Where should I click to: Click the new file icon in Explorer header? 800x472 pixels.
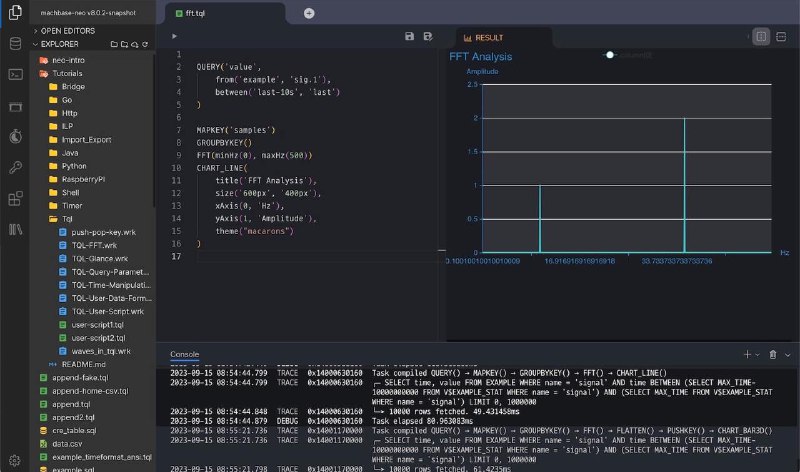click(114, 44)
